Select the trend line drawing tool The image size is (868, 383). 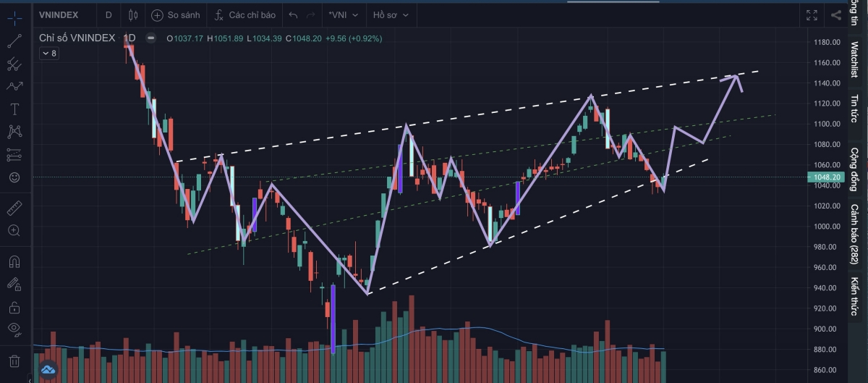pyautogui.click(x=14, y=41)
